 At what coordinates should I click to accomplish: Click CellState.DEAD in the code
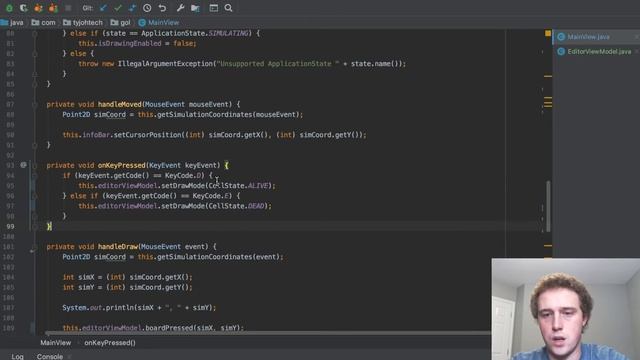pos(237,206)
